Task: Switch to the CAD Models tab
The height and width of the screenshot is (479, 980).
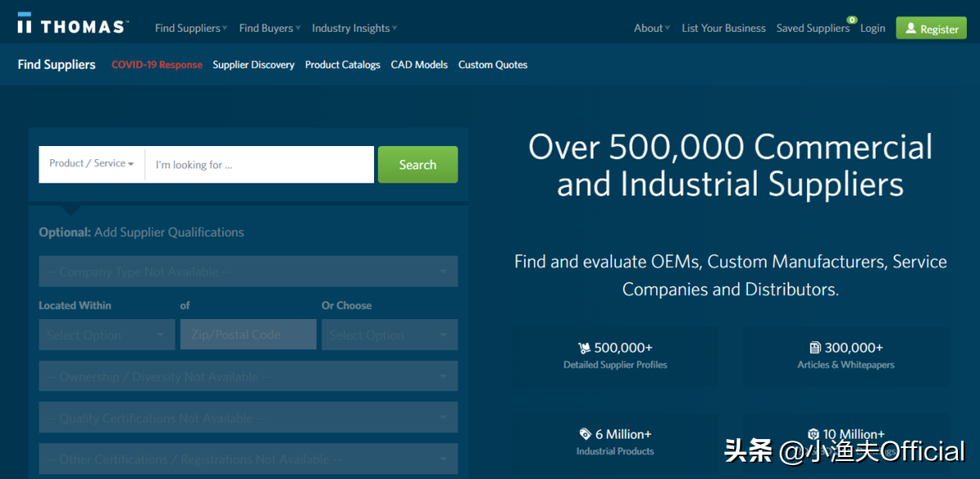Action: [x=419, y=64]
